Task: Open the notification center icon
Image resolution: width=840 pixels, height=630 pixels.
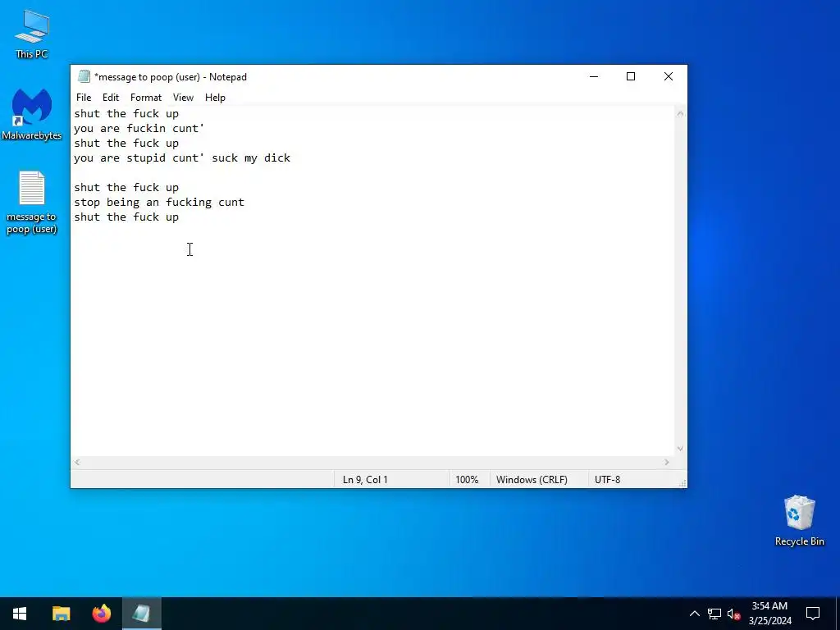Action: [813, 614]
